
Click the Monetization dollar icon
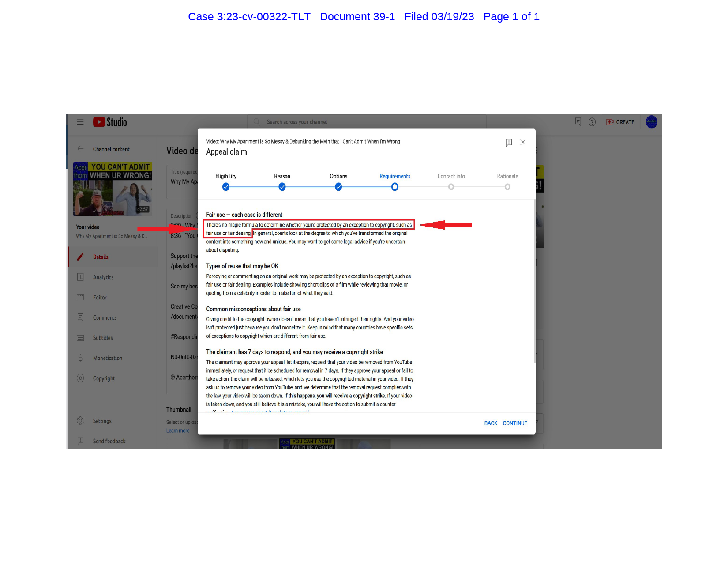[x=80, y=358]
